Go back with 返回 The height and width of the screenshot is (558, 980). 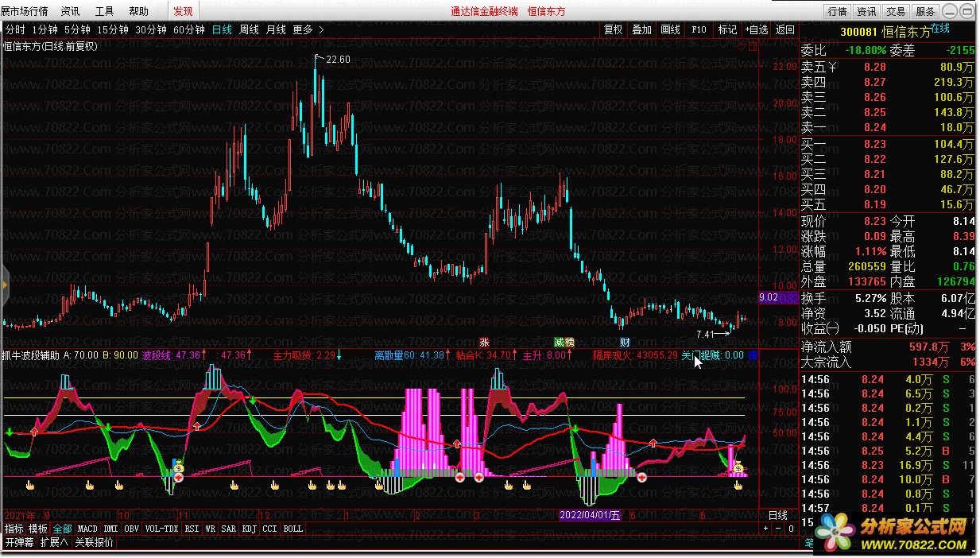(x=784, y=29)
